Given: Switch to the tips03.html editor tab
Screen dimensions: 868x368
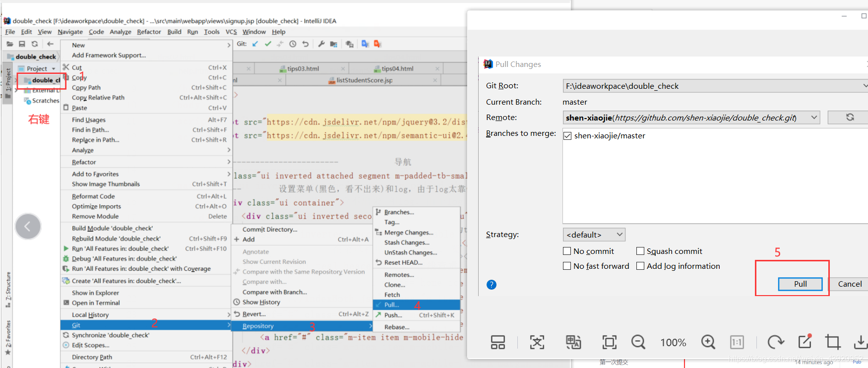Looking at the screenshot, I should [303, 68].
